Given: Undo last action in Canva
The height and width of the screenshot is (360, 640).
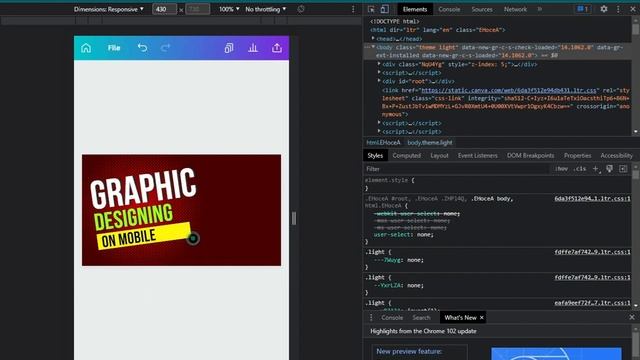Looking at the screenshot, I should coord(142,48).
